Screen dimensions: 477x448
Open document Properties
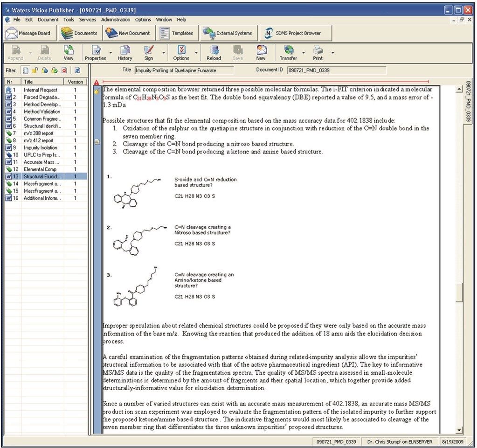click(95, 52)
